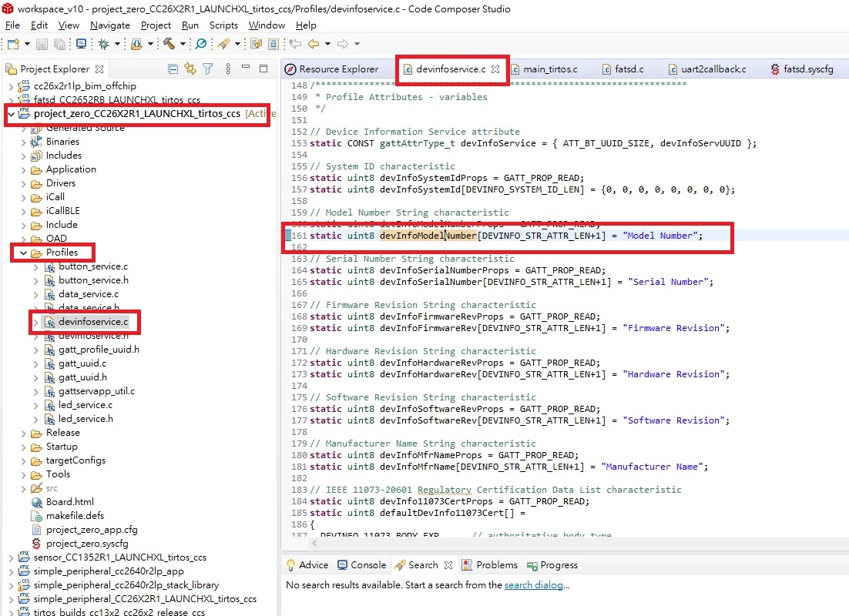Image resolution: width=849 pixels, height=616 pixels.
Task: Toggle Link with Editor in Project Explorer
Action: 190,69
